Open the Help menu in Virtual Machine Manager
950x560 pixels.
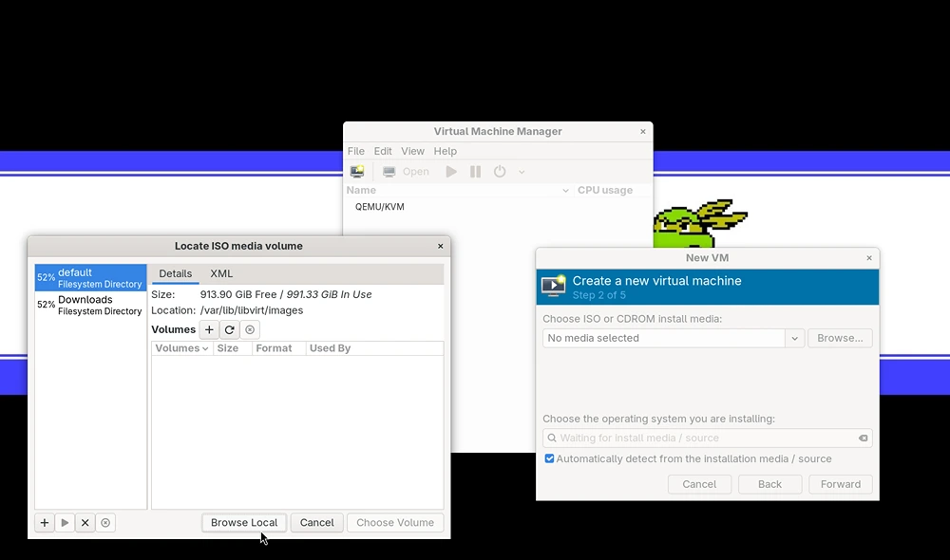(445, 151)
